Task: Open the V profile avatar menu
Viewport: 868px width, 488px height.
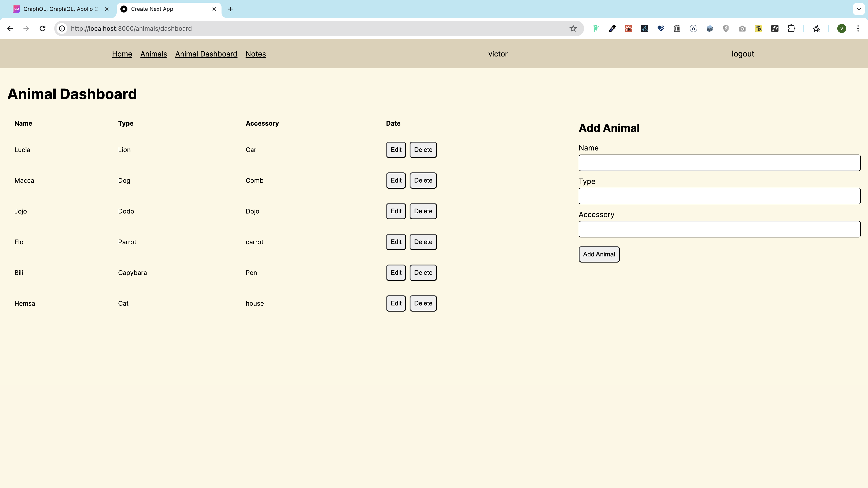Action: (x=842, y=29)
